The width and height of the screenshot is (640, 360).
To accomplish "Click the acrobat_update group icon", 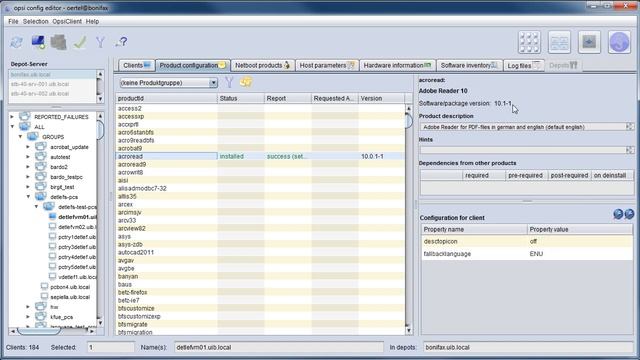I will pos(41,147).
